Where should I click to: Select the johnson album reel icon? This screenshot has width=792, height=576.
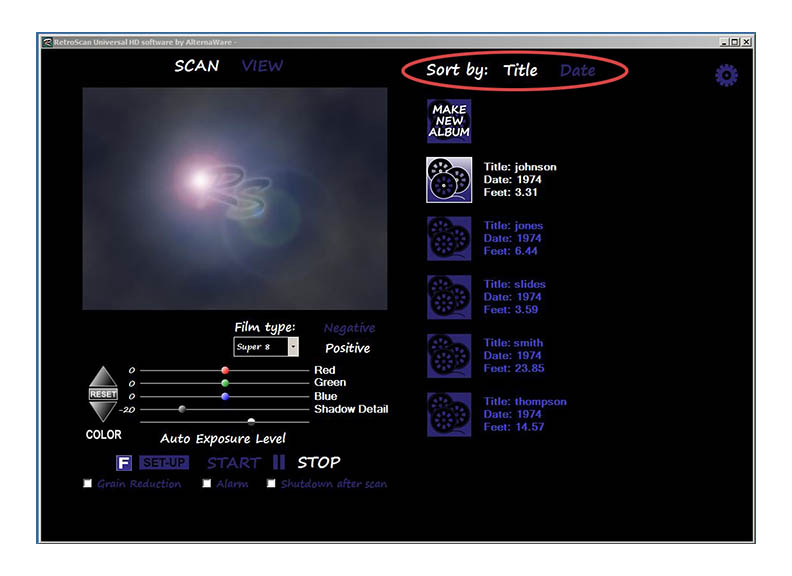click(449, 181)
